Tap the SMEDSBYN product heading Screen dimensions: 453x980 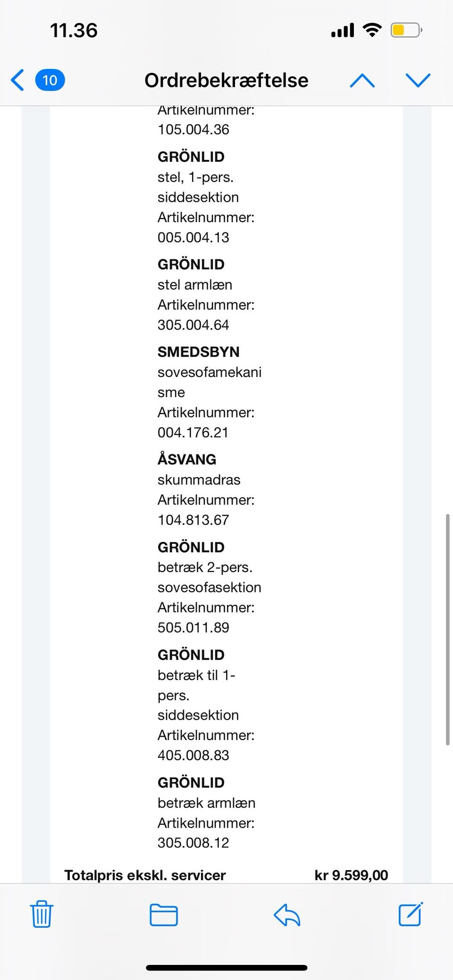(x=199, y=352)
